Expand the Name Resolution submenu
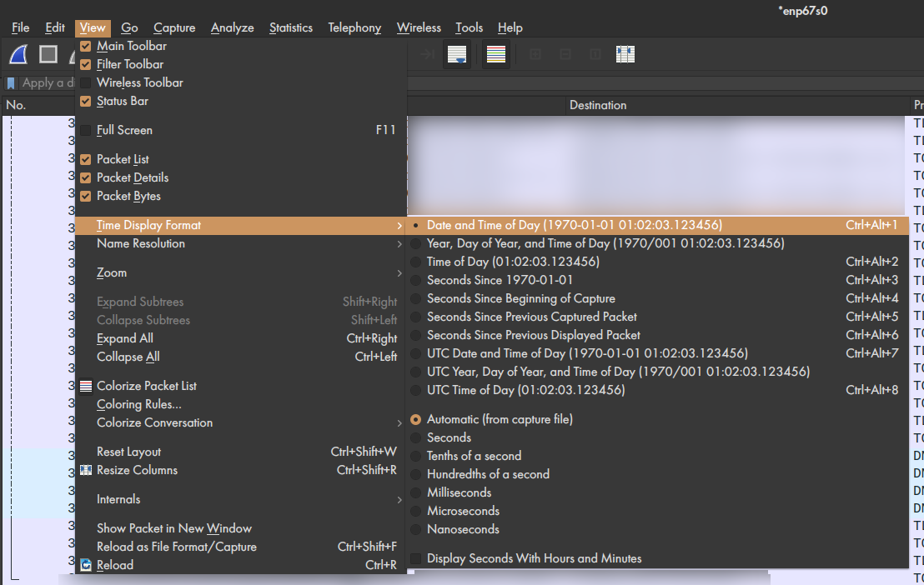The height and width of the screenshot is (585, 924). coord(241,243)
